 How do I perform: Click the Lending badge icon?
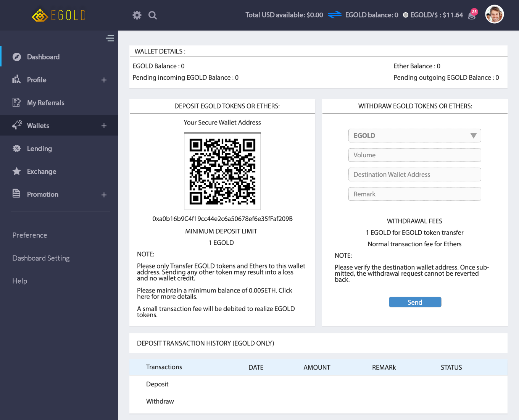pyautogui.click(x=17, y=149)
